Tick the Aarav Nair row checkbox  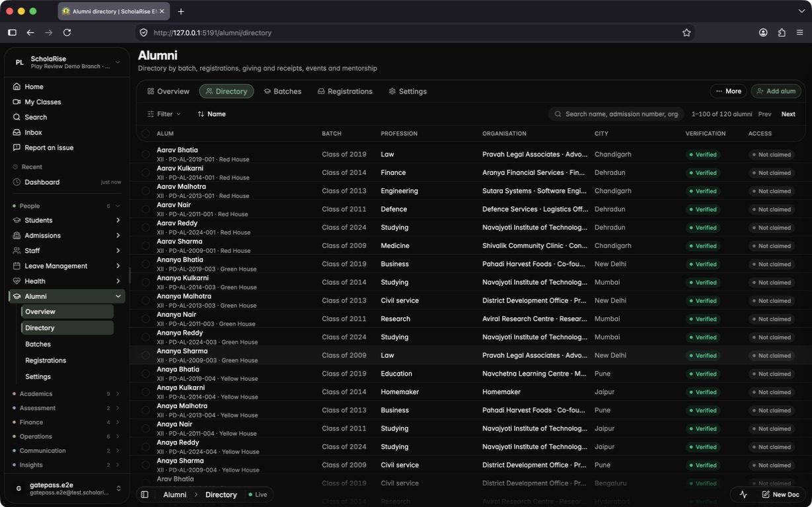pyautogui.click(x=145, y=209)
